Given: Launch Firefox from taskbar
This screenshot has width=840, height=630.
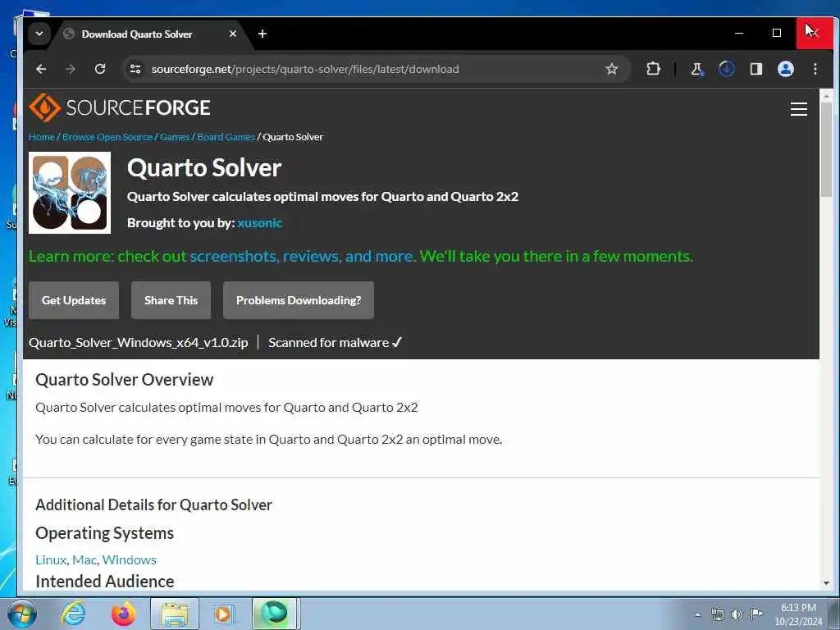Looking at the screenshot, I should tap(123, 614).
